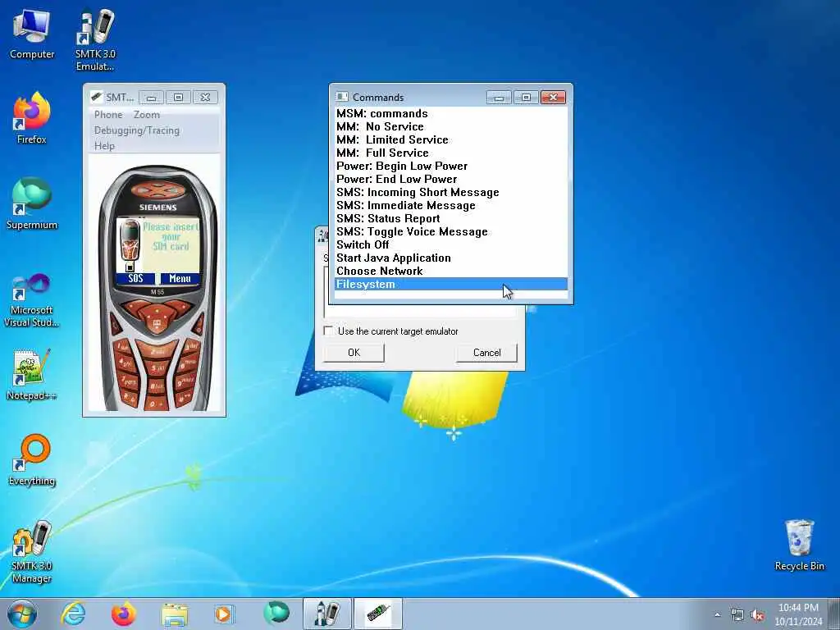Select "Power: End Low Power" command
This screenshot has width=840, height=630.
[451, 179]
